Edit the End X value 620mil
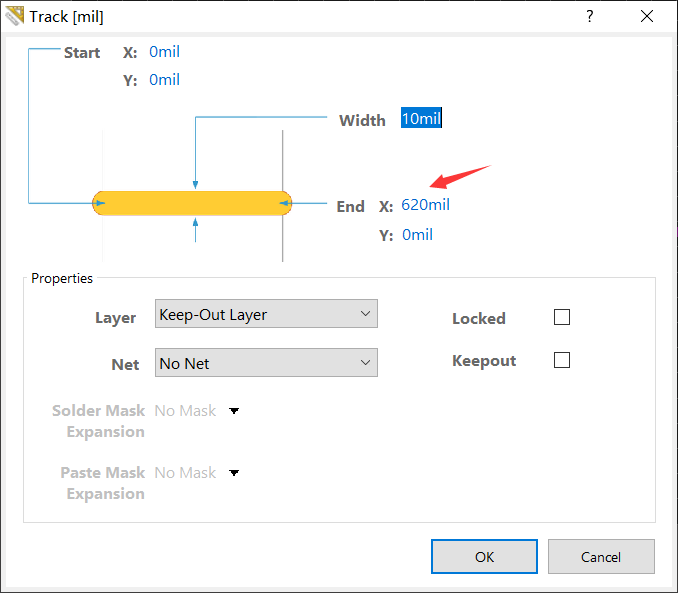 coord(425,205)
